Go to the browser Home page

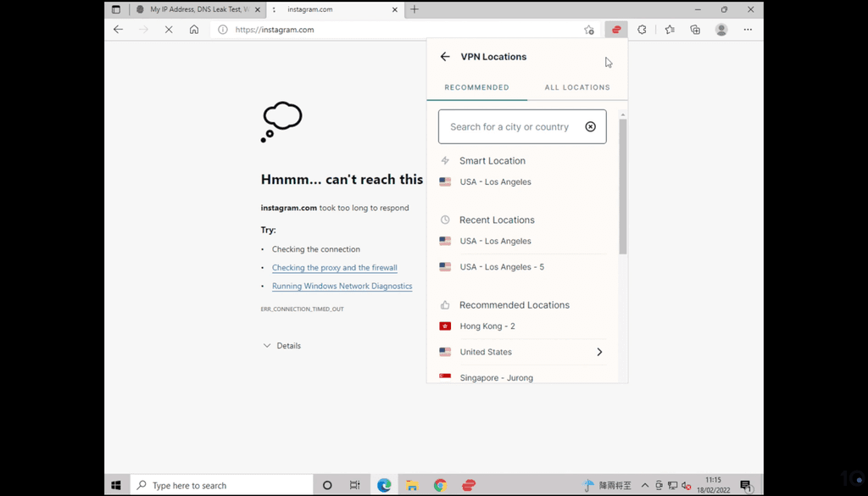point(194,30)
